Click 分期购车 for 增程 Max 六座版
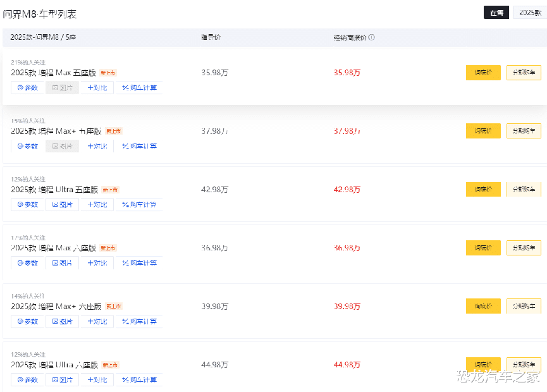Viewport: 547px width, 392px height. (524, 248)
